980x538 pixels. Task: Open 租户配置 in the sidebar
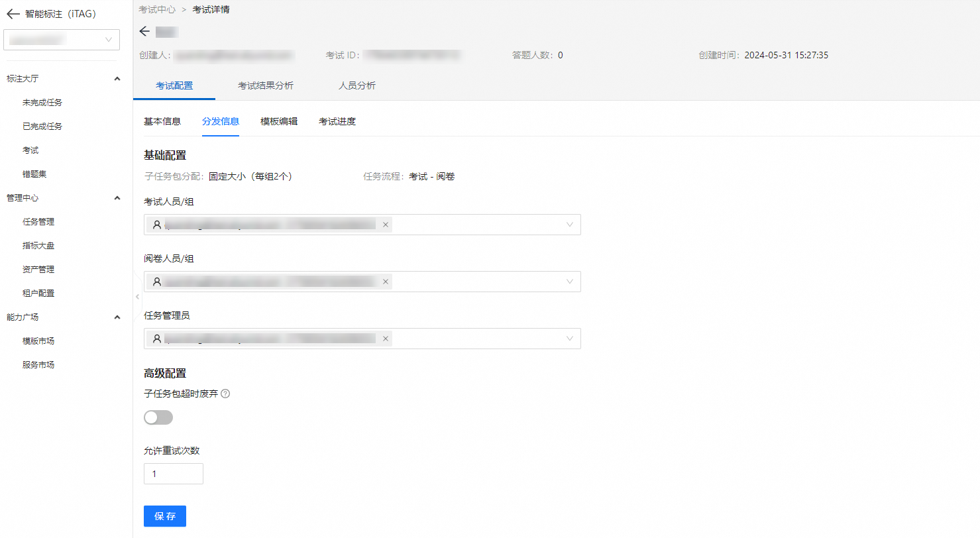coord(38,294)
